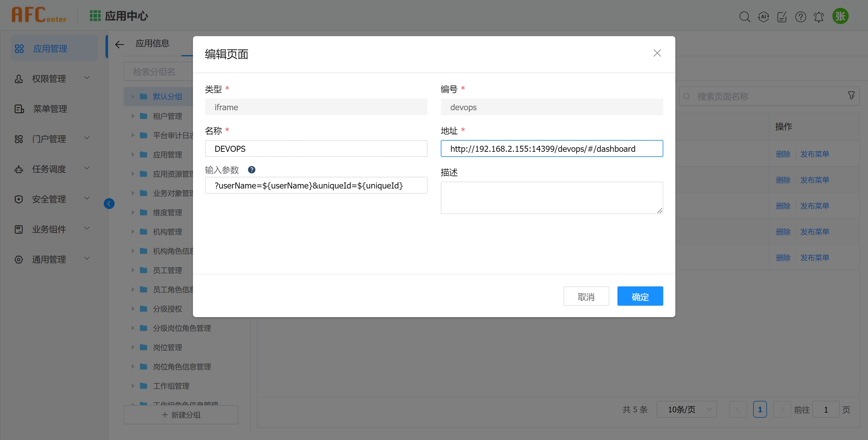Select the 维度管理 group

pos(167,212)
